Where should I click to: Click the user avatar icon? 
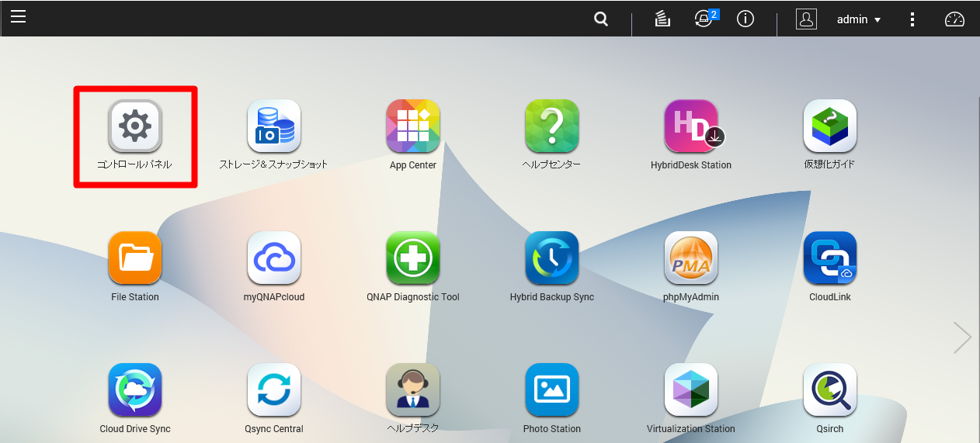(806, 19)
